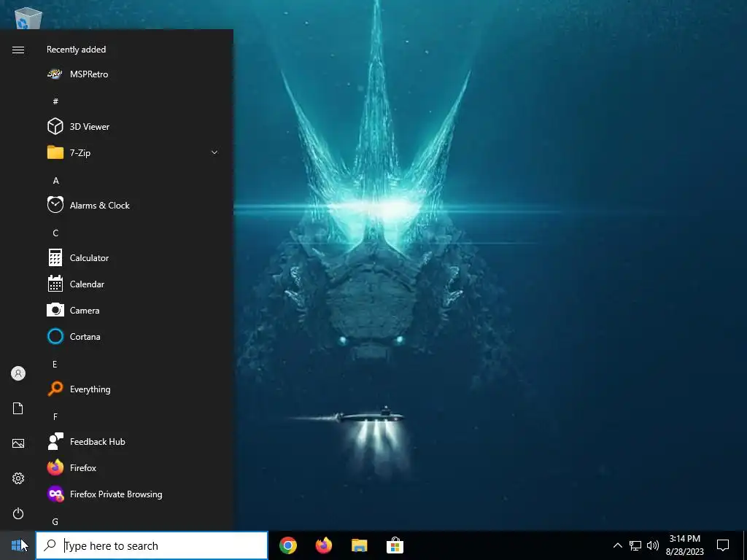
Task: Show hidden system tray icons
Action: point(617,545)
